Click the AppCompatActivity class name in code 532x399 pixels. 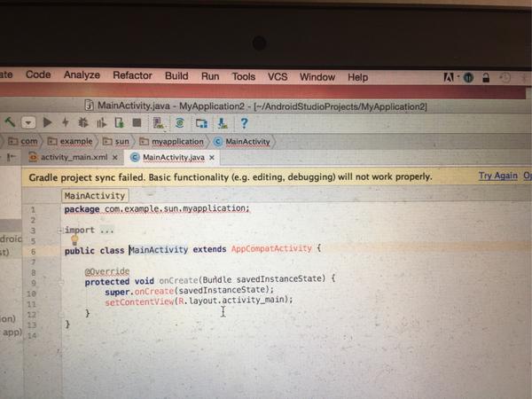271,248
